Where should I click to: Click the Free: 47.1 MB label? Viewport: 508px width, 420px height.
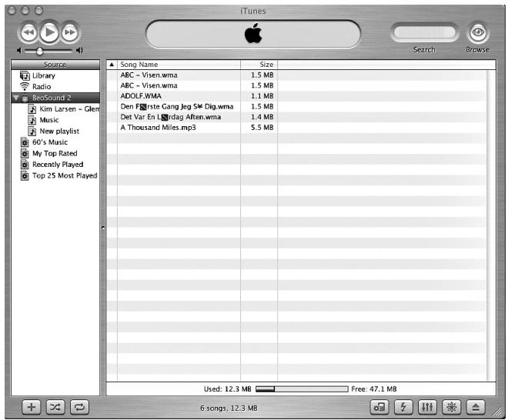pos(374,389)
